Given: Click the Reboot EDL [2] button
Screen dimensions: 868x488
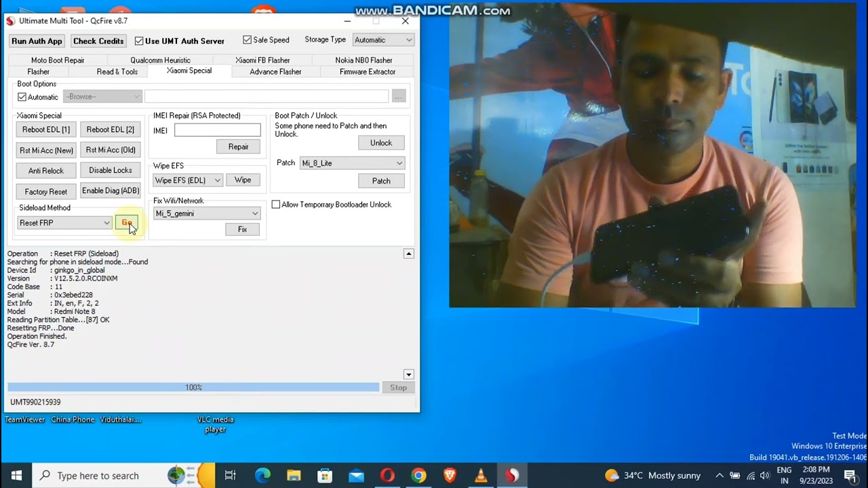Looking at the screenshot, I should point(111,129).
